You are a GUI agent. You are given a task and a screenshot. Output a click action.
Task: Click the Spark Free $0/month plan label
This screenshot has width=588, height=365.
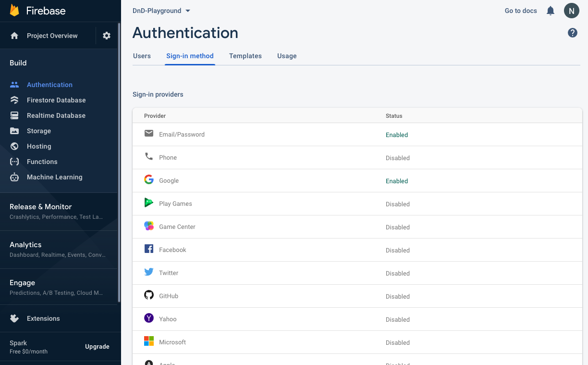tap(28, 347)
